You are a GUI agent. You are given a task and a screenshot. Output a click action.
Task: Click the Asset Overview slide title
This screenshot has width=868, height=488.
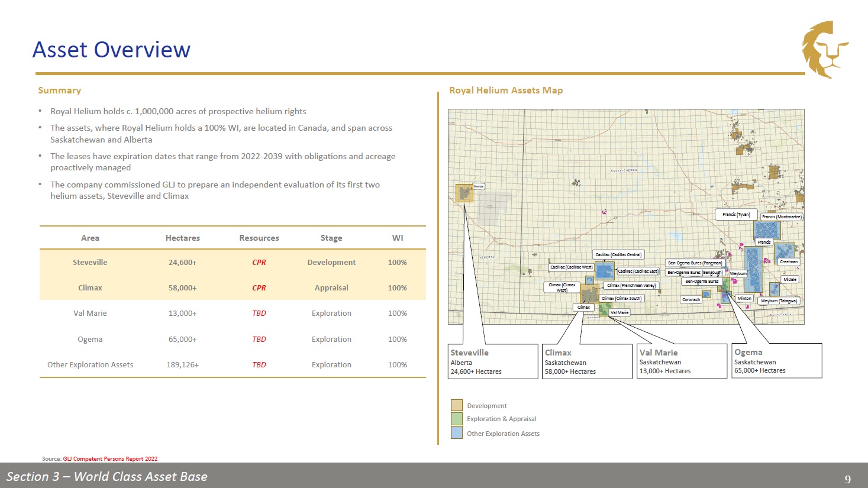(111, 50)
